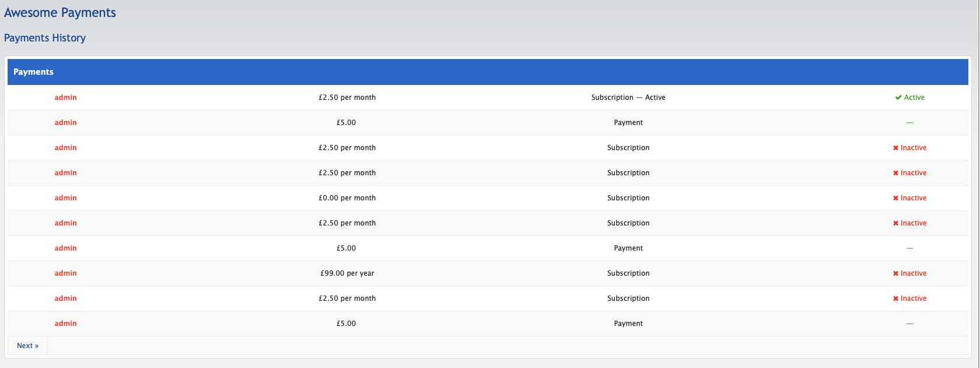Select the 'Subscription — Active' cell

pos(628,98)
